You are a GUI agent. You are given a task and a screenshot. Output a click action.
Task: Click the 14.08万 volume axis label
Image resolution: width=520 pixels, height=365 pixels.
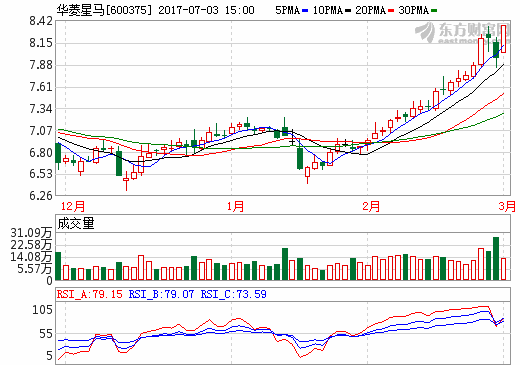(x=32, y=257)
